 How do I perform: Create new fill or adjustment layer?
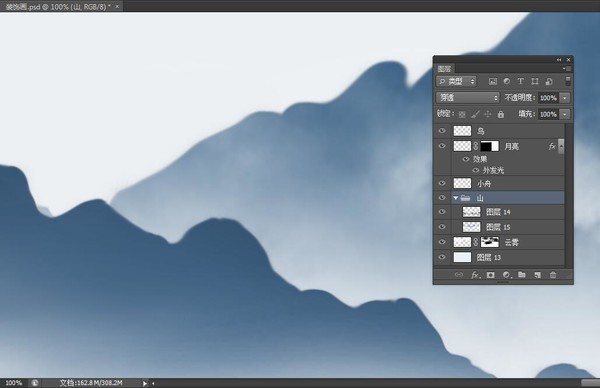[507, 275]
